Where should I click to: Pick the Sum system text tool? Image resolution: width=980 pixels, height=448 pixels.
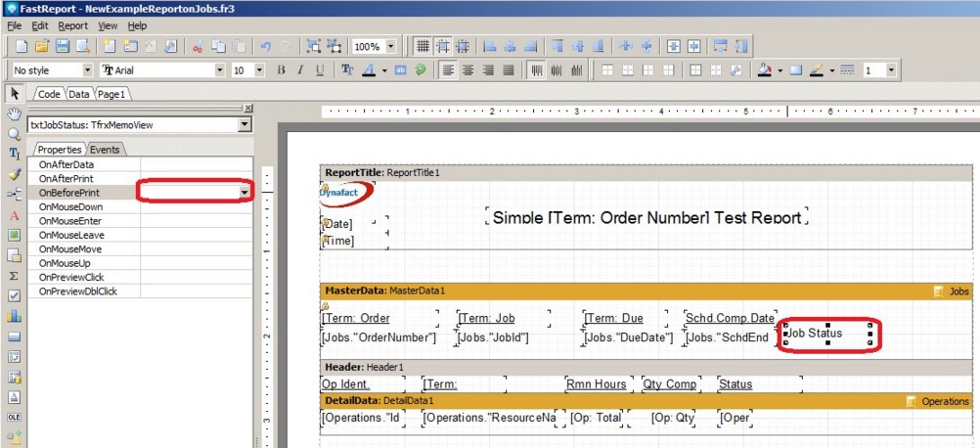pyautogui.click(x=14, y=276)
